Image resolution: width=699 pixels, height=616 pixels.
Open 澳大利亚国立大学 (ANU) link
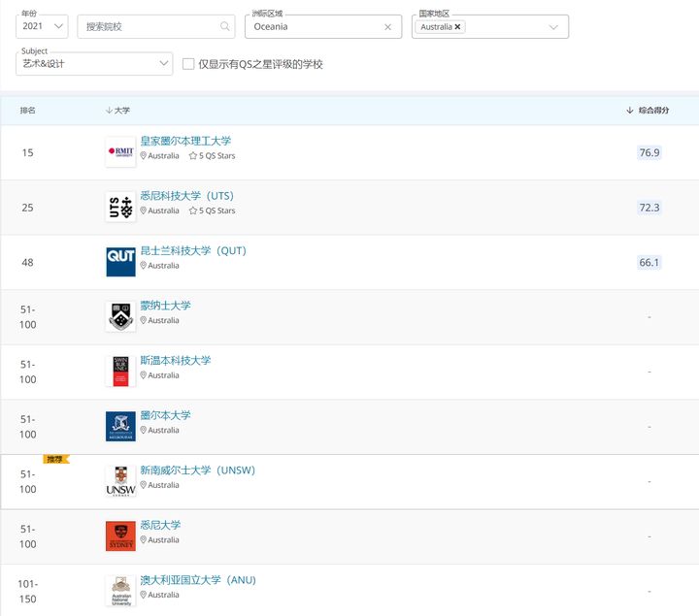pos(198,580)
